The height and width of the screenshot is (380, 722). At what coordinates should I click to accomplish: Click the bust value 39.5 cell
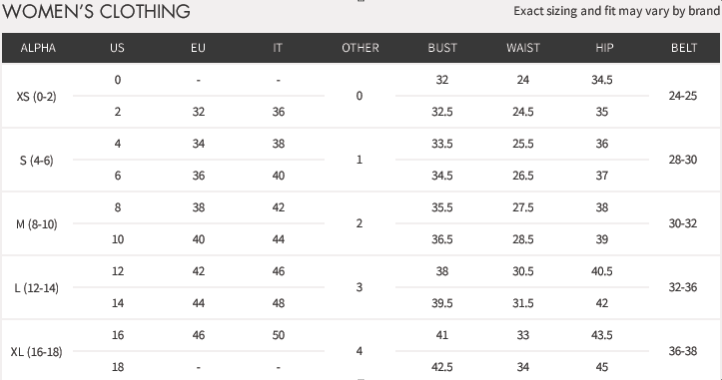click(442, 303)
